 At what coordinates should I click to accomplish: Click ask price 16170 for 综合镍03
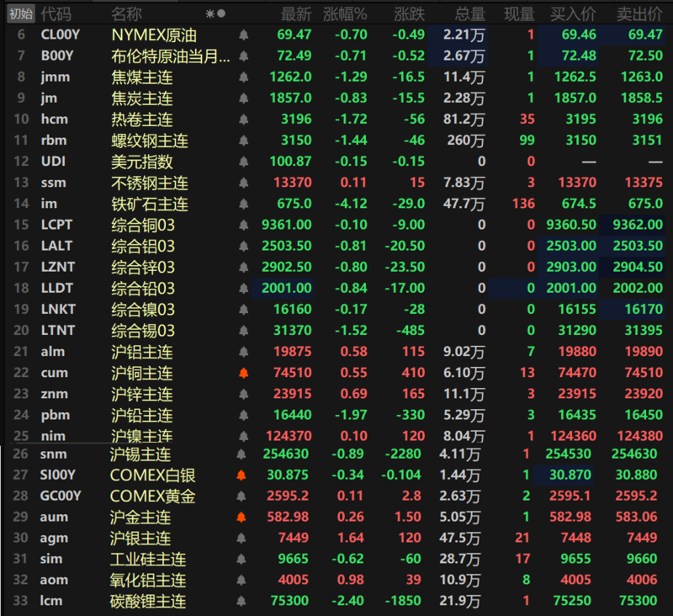click(644, 309)
